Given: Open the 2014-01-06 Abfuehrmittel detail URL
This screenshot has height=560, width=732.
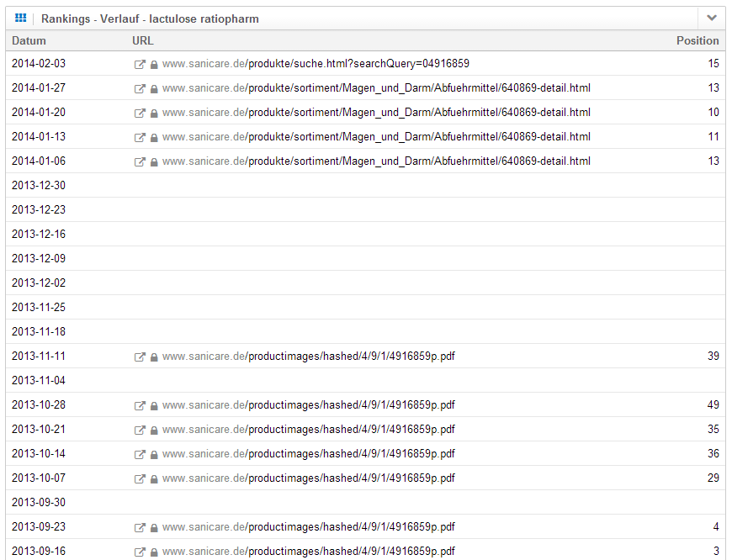Looking at the screenshot, I should tap(376, 161).
